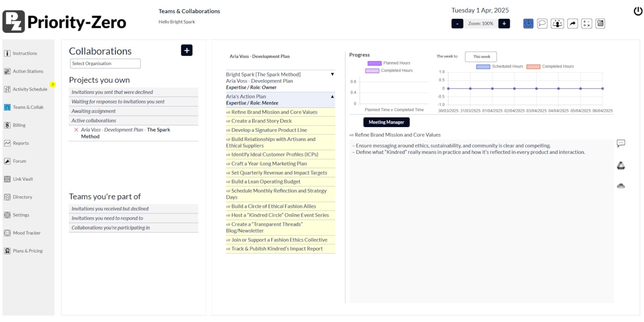Click the clock icon in the top toolbar

(528, 23)
